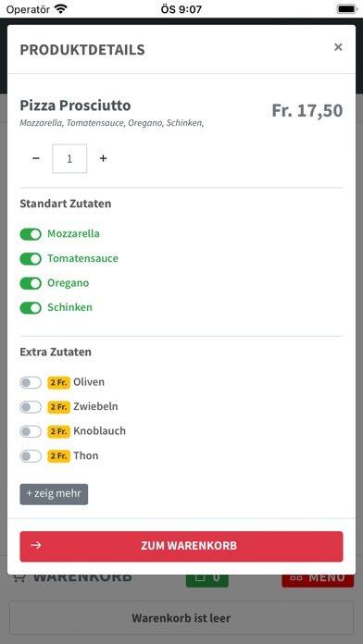Add Zwiebeln via its toggle switch
The width and height of the screenshot is (363, 644).
click(x=31, y=407)
